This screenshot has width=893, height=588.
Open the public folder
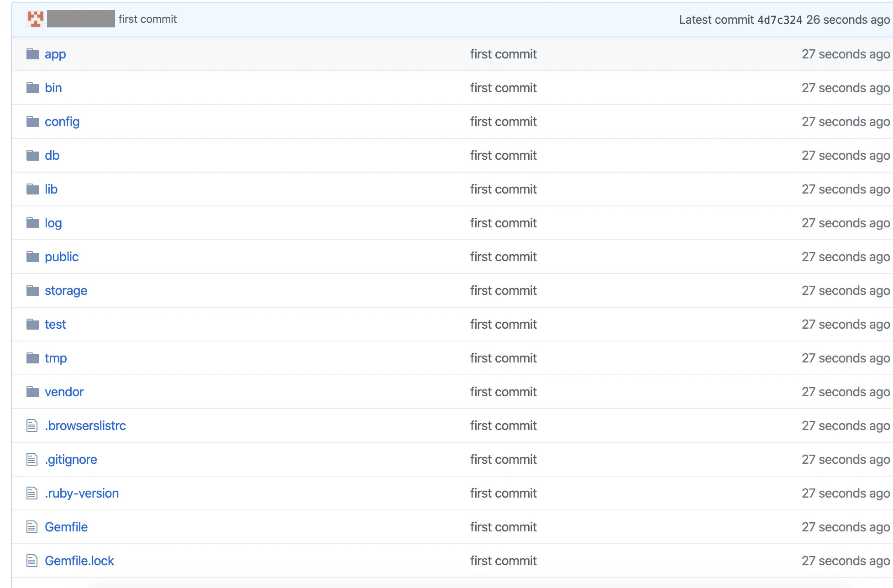[62, 257]
